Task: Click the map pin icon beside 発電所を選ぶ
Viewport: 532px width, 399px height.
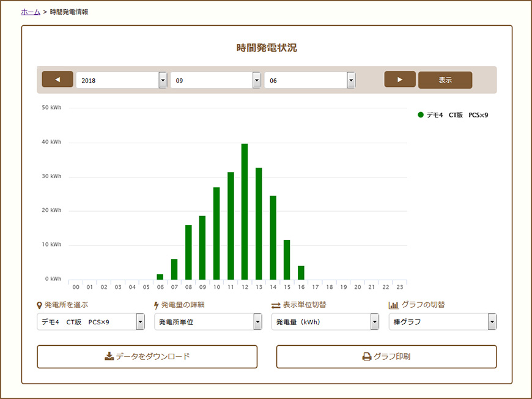Action: [x=40, y=305]
